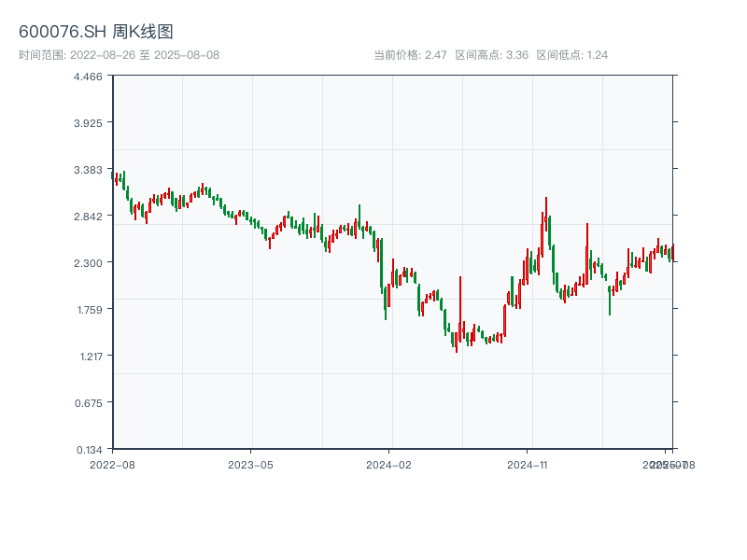Select the 时间范围 date range text
The width and height of the screenshot is (747, 560).
pyautogui.click(x=119, y=55)
